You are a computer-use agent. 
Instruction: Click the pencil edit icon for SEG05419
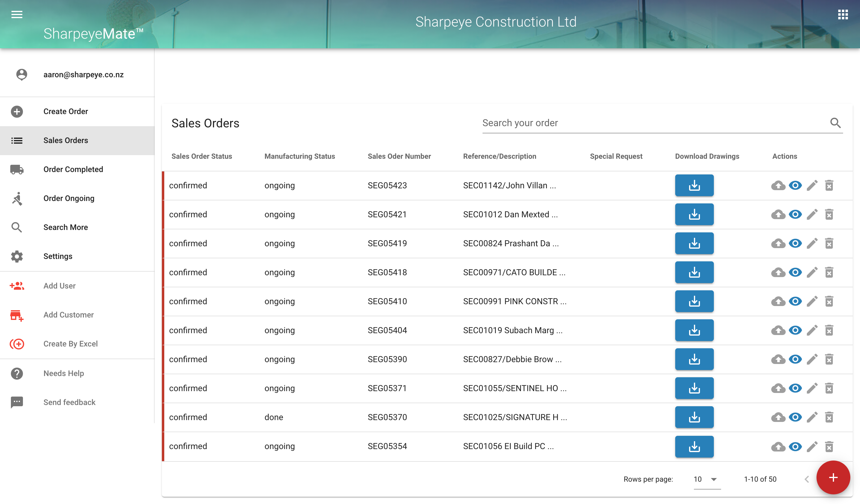tap(812, 244)
